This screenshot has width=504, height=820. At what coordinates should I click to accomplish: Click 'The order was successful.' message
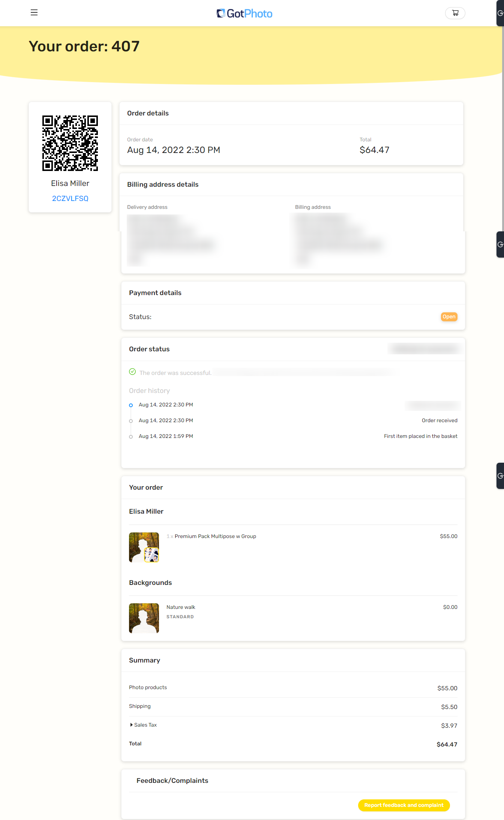pos(175,373)
